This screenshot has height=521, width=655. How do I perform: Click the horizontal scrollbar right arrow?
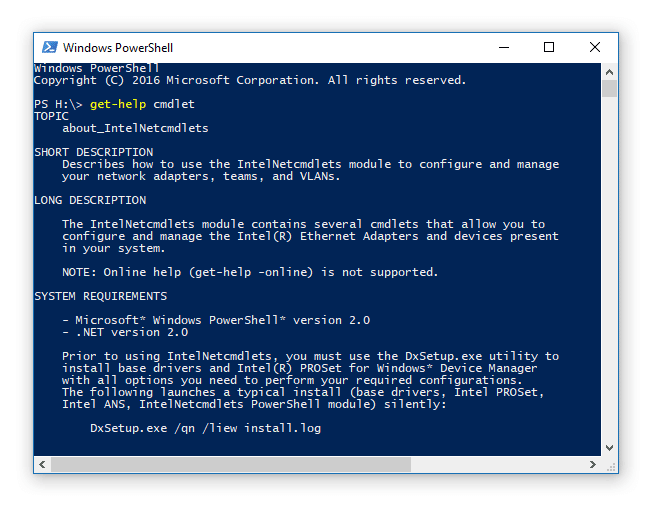pos(592,464)
